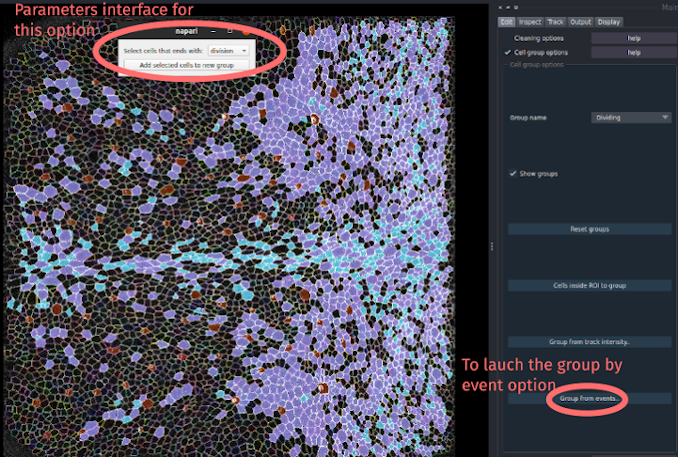Viewport: 678px width, 457px height.
Task: Click help button beside Cleaning options
Action: point(632,38)
